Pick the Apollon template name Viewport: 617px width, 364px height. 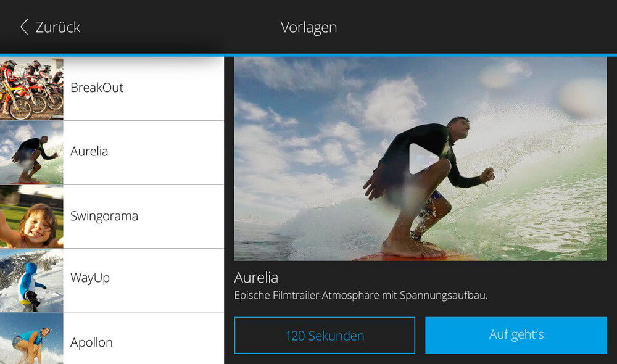91,342
